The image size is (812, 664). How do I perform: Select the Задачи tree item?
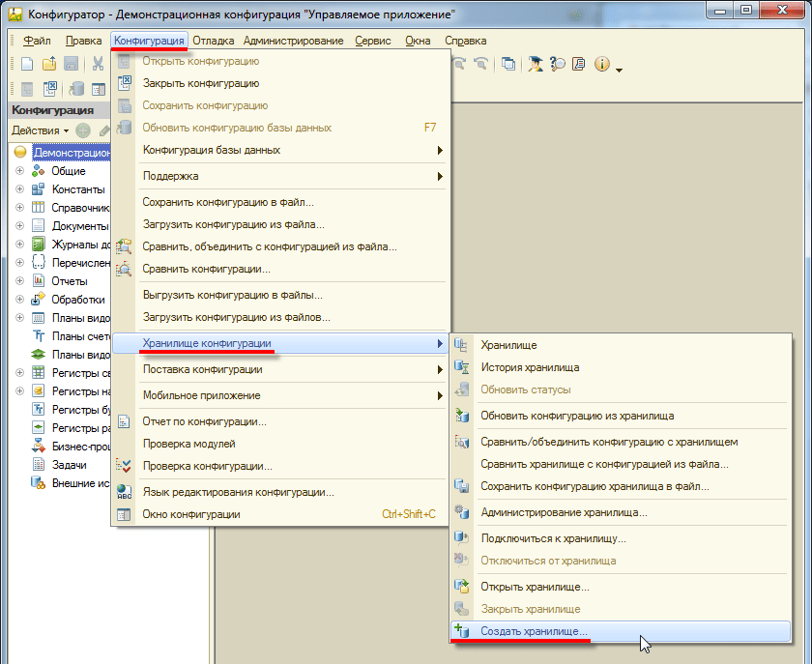(x=69, y=465)
